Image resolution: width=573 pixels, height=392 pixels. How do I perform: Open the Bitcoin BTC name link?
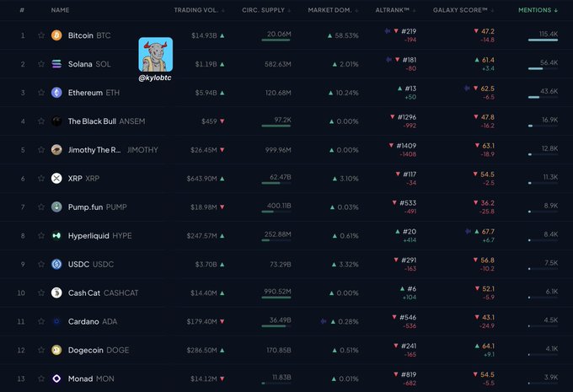click(89, 35)
